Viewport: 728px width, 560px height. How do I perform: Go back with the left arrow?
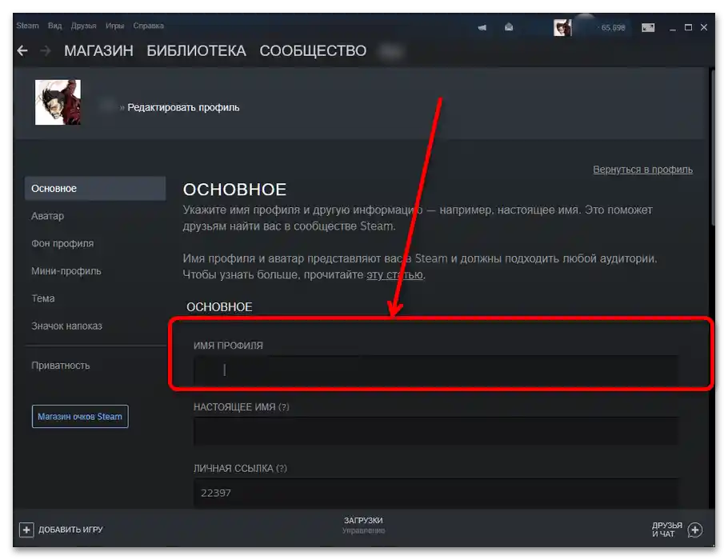click(22, 50)
